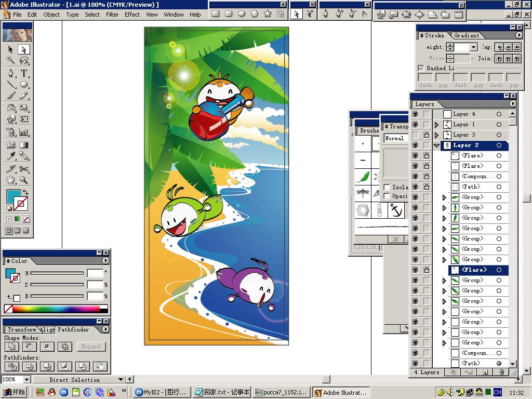Image resolution: width=532 pixels, height=399 pixels.
Task: Select the Scissors tool
Action: click(x=24, y=168)
